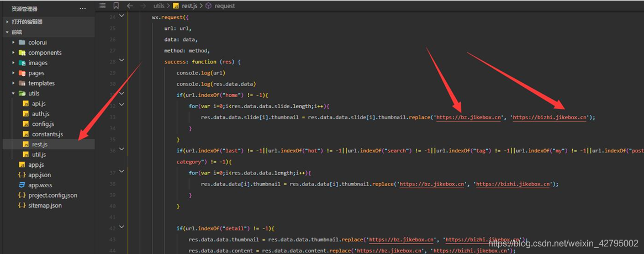Click the JS file icon next to auth.js

[x=26, y=114]
